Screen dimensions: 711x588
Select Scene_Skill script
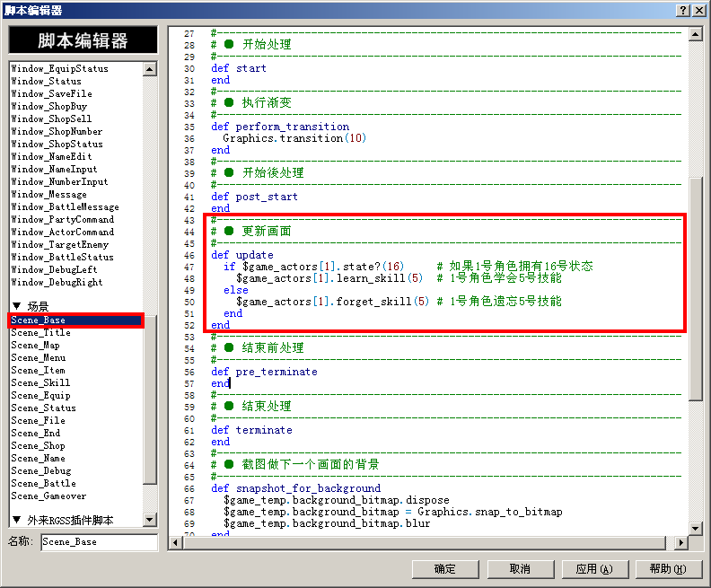click(40, 383)
